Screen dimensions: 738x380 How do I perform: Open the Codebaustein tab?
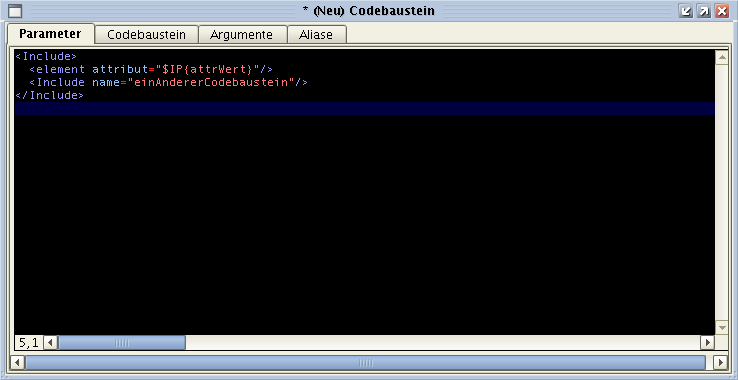point(146,34)
